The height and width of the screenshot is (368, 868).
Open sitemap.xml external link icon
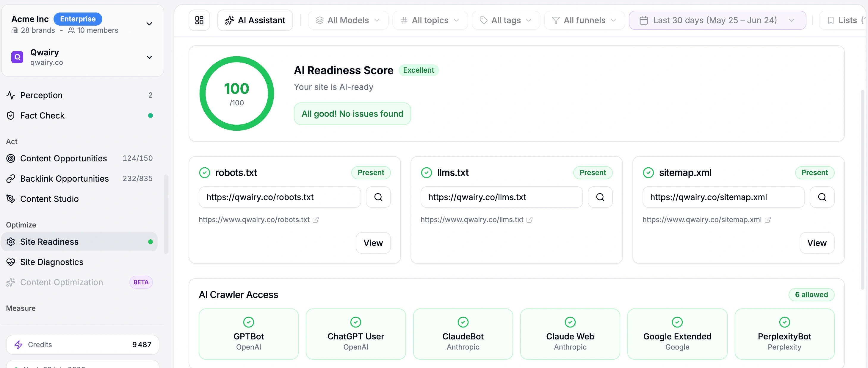point(767,220)
